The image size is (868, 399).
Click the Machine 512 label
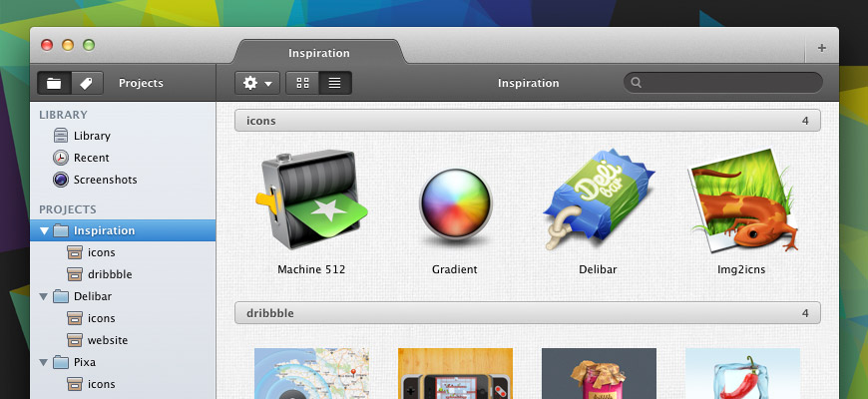click(x=311, y=270)
